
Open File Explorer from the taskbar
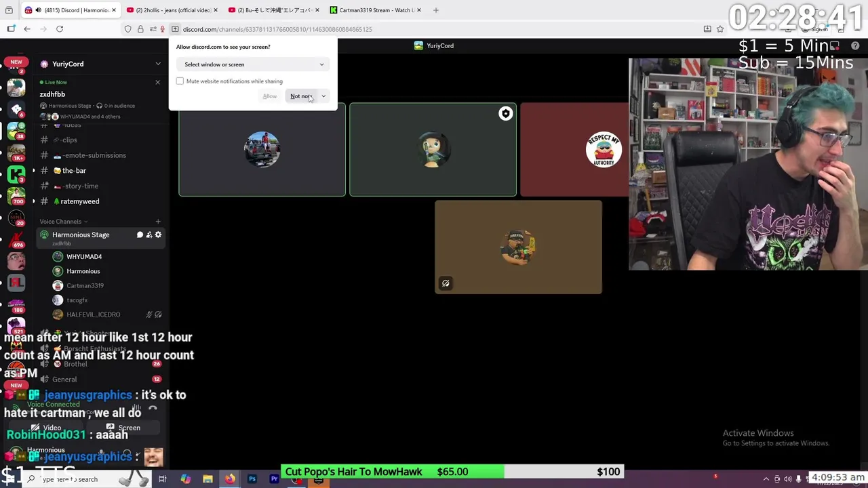pos(208,479)
